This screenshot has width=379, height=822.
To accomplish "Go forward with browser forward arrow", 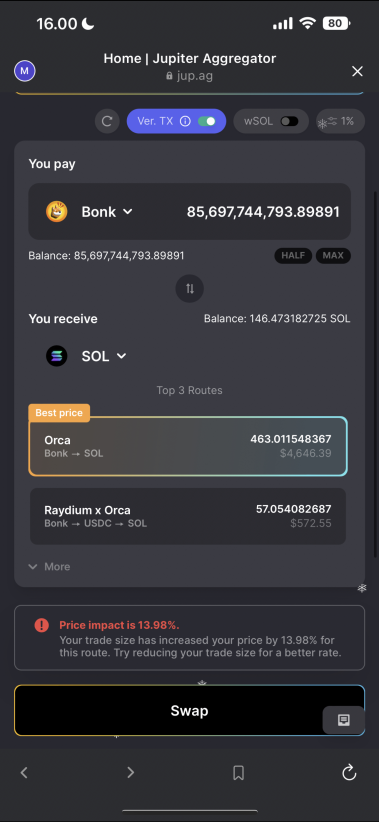I will point(131,772).
